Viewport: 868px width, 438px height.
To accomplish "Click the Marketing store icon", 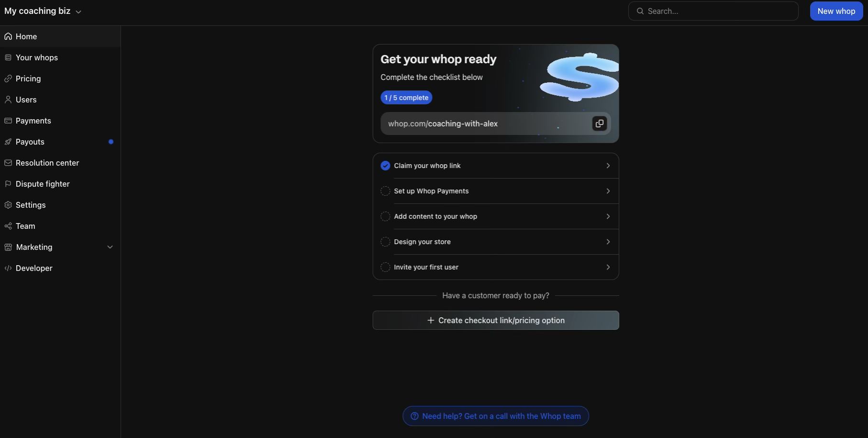I will [8, 247].
